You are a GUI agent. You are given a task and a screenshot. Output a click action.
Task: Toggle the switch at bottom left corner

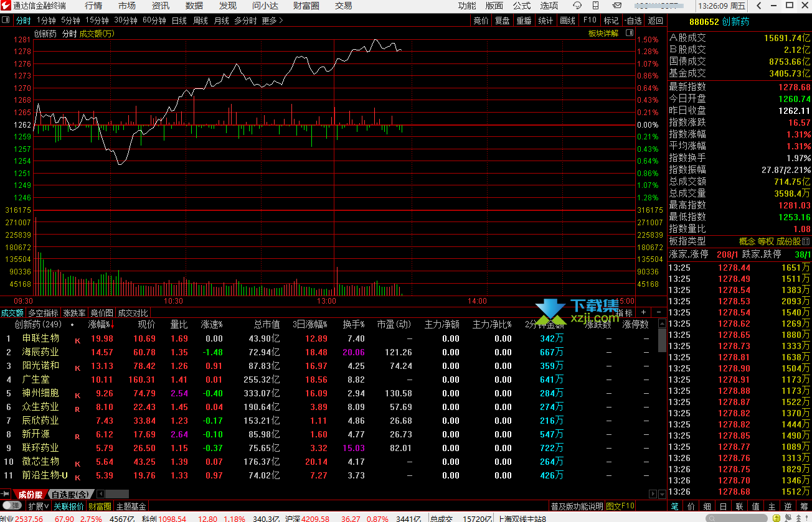coord(12,506)
